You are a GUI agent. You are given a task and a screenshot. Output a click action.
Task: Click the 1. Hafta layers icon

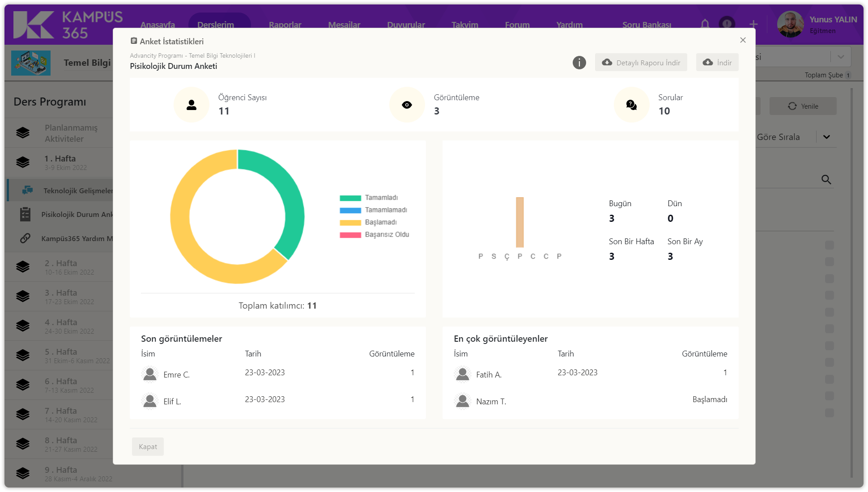click(x=23, y=162)
